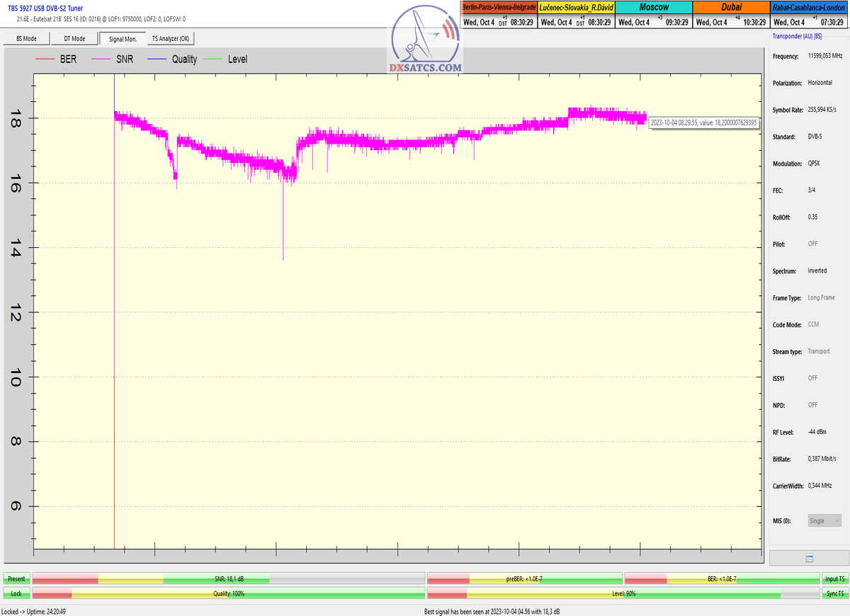Select the Signal Mon. tab
The height and width of the screenshot is (616, 850).
click(x=123, y=39)
